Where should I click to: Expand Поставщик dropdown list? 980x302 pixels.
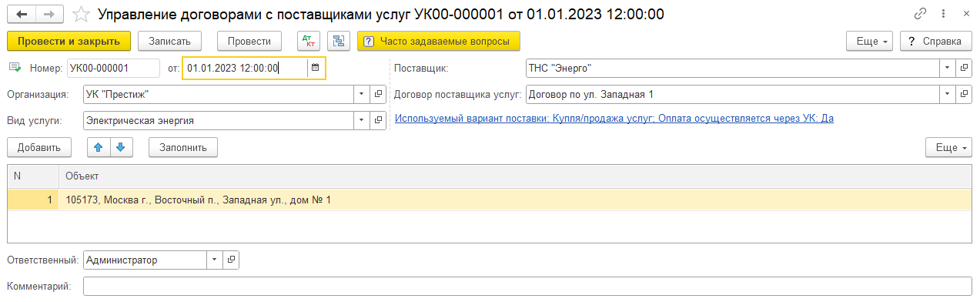[x=948, y=68]
